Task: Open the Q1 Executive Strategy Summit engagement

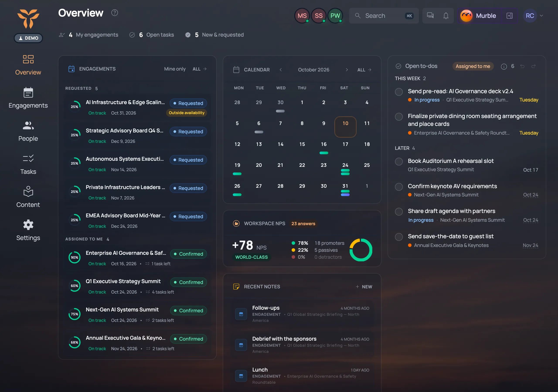Action: [x=137, y=286]
